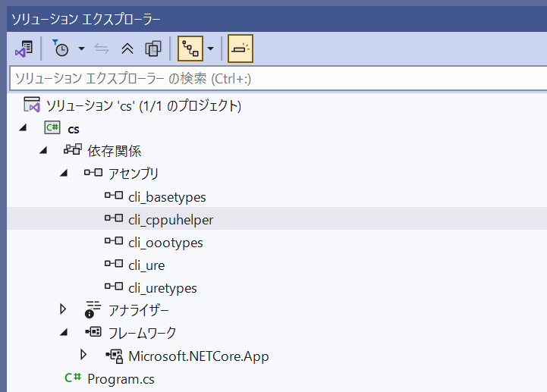The height and width of the screenshot is (392, 547).
Task: Expand the アナライザー node
Action: coord(64,309)
